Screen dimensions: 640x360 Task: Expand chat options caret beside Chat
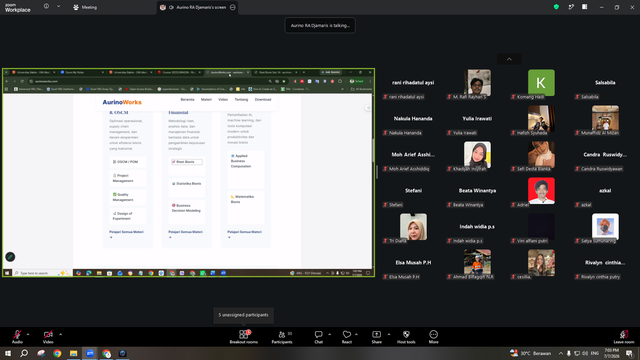pyautogui.click(x=329, y=334)
